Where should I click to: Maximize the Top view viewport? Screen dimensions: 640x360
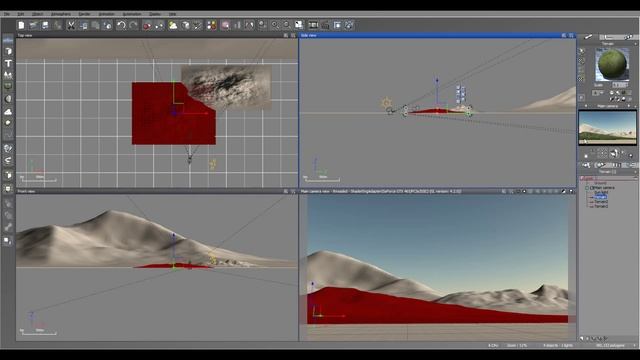click(x=293, y=36)
